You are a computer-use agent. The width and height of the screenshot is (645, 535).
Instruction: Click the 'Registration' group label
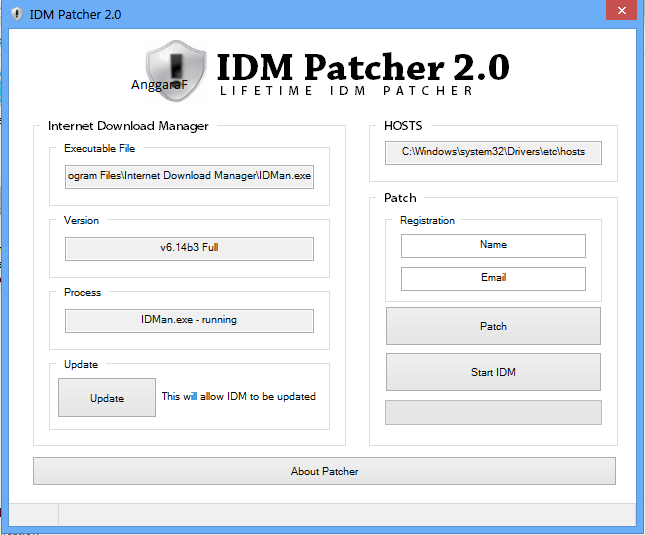pos(427,220)
